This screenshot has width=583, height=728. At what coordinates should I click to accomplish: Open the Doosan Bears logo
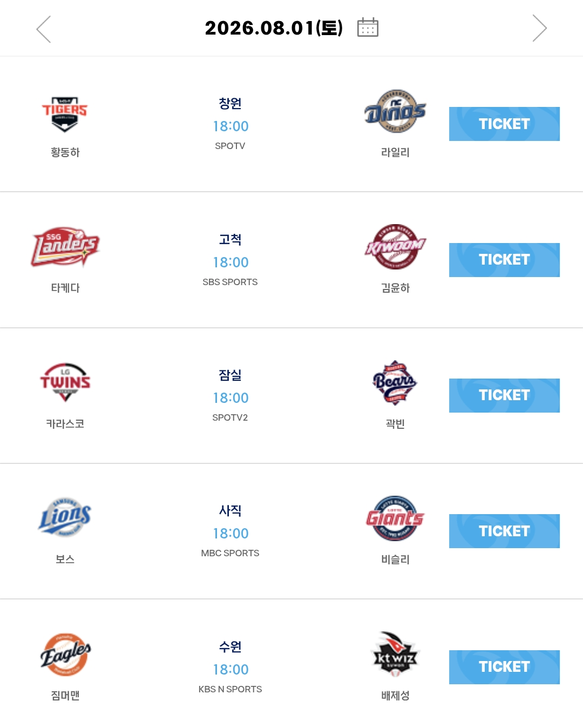click(395, 382)
